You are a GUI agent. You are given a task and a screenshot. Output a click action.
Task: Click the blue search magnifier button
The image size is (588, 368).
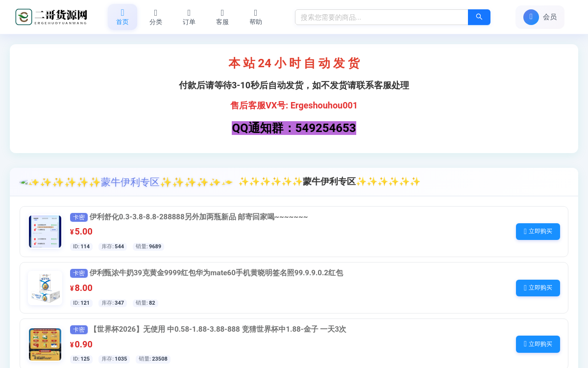click(479, 17)
